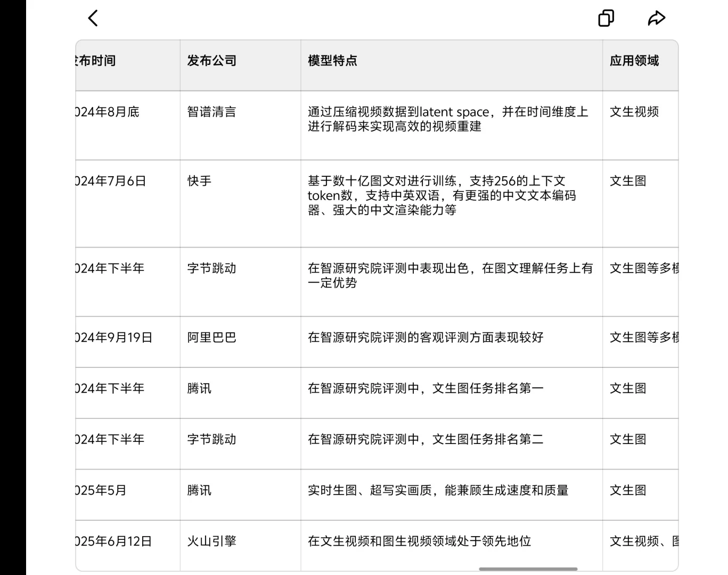Select 文生视频 cell in 火山引擎 row
This screenshot has height=575, width=728.
click(x=641, y=546)
